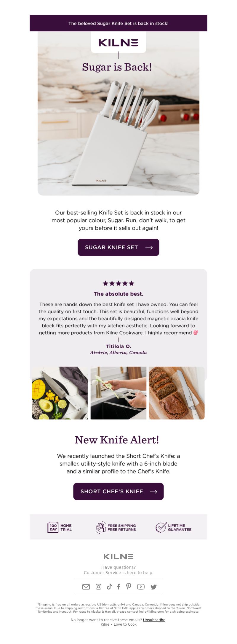Screen dimensions: 237x644
Task: Open the mango and avocado knife photo
Action: [60, 393]
